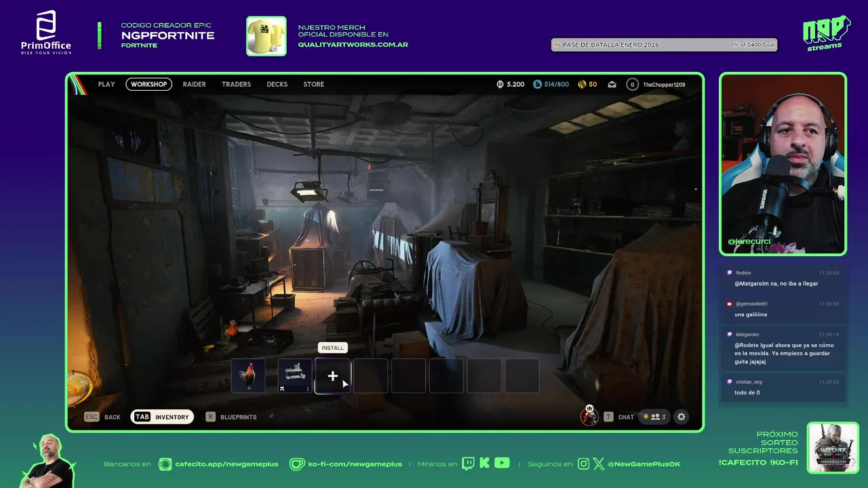Click the yellow T-shirt merch thumbnail
868x488 pixels.
coord(267,36)
